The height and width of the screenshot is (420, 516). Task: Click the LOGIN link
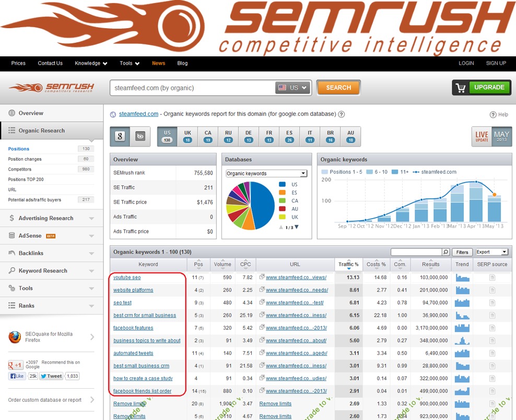coord(466,64)
